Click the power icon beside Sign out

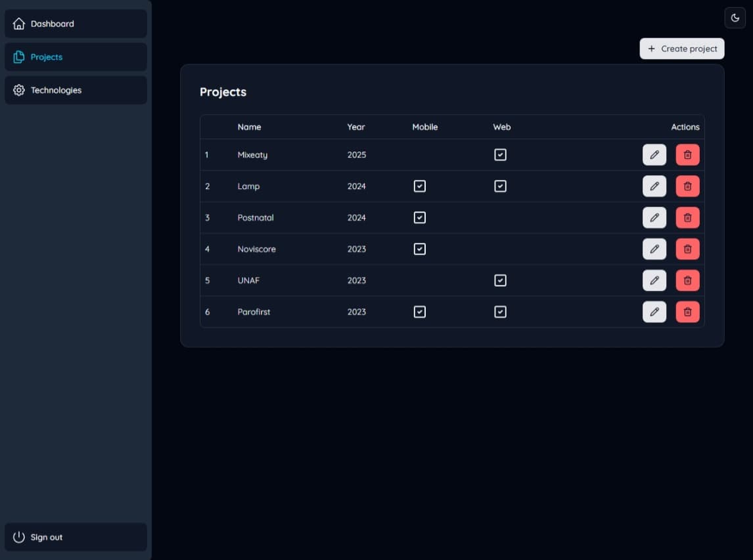pos(19,537)
